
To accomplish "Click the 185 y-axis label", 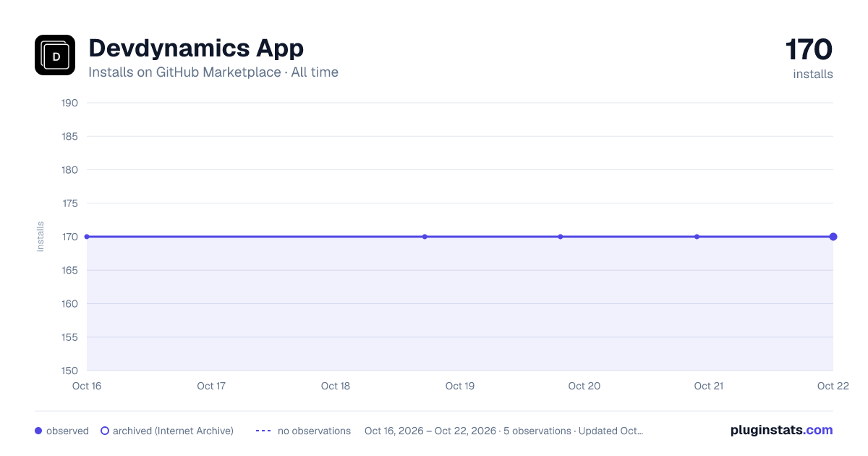I will 70,136.
